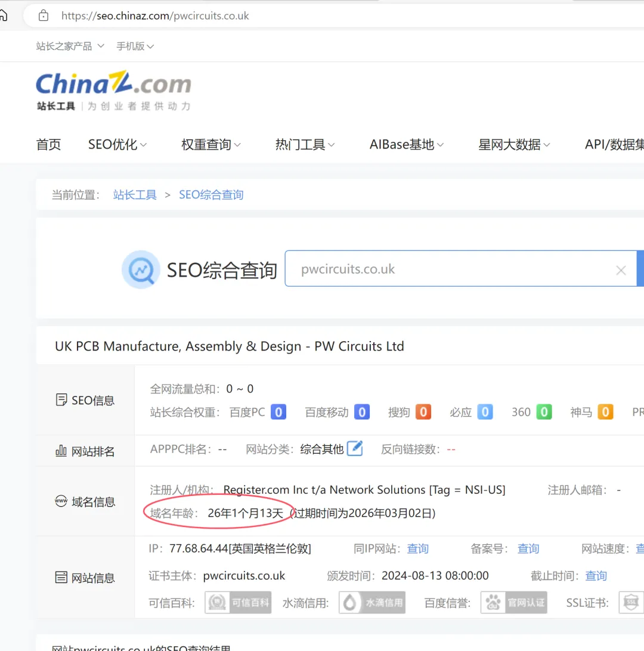The width and height of the screenshot is (644, 651).
Task: Click the UK PCB Manufacture site title
Action: click(229, 346)
